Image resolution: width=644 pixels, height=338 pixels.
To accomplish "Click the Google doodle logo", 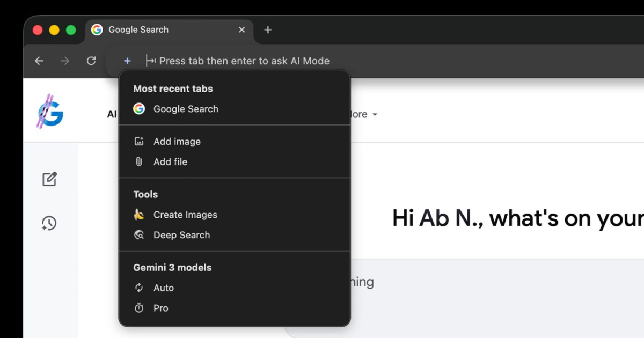I will [50, 112].
